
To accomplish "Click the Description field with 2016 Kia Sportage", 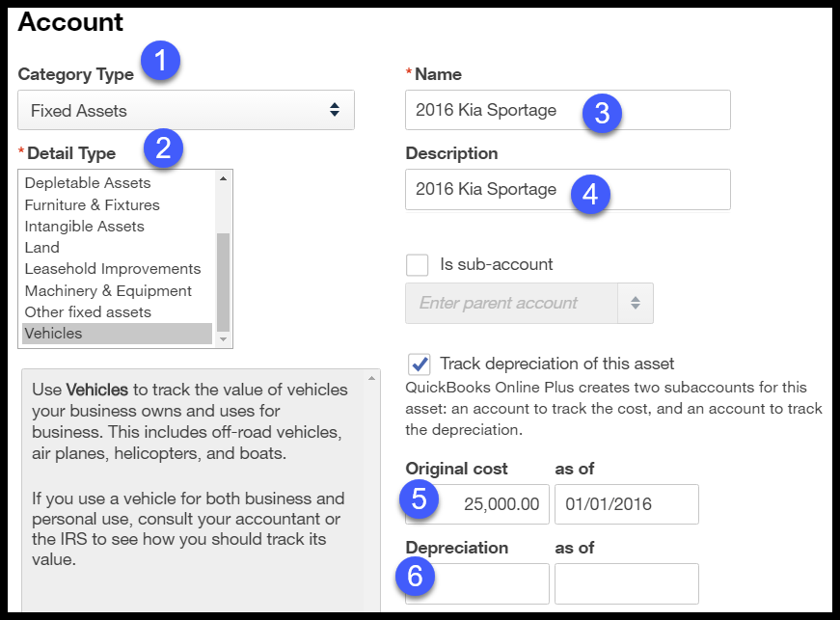I will coord(568,190).
